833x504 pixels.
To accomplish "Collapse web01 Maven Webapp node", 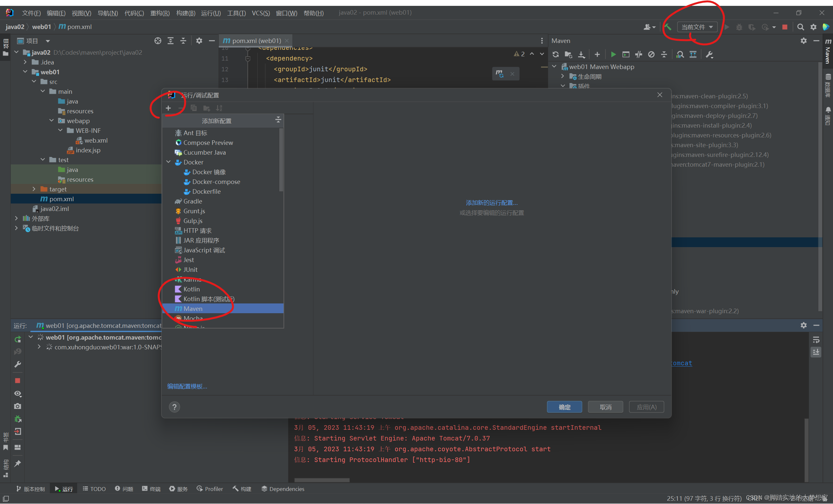I will coord(554,67).
